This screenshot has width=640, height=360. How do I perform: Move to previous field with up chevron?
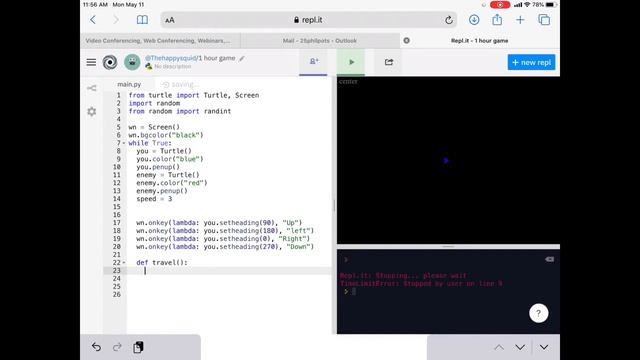(499, 347)
